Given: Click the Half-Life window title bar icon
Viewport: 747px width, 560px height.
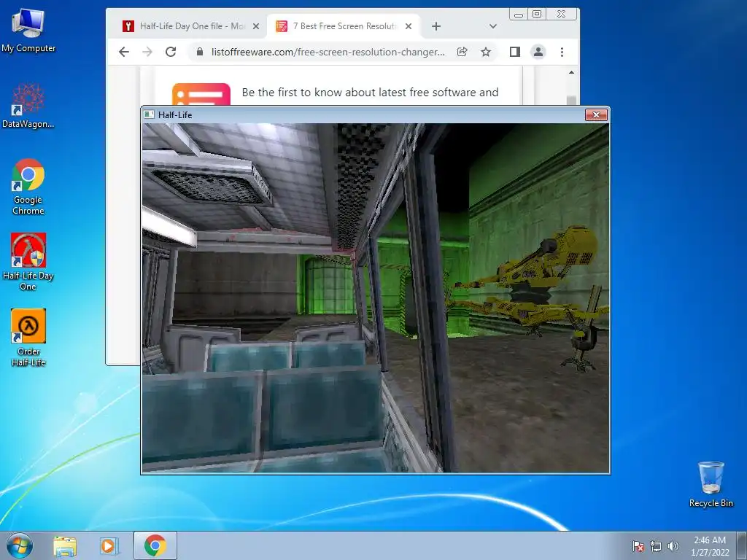Looking at the screenshot, I should click(150, 114).
